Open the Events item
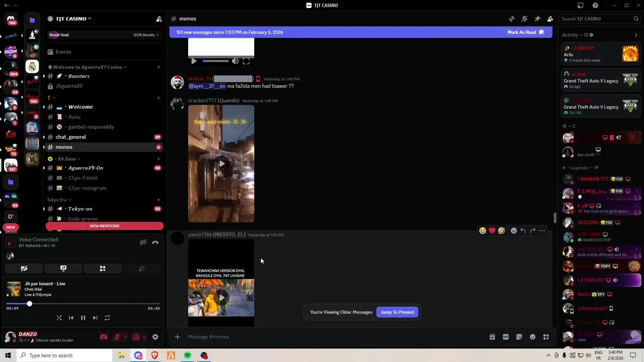The image size is (644, 362). [x=103, y=52]
